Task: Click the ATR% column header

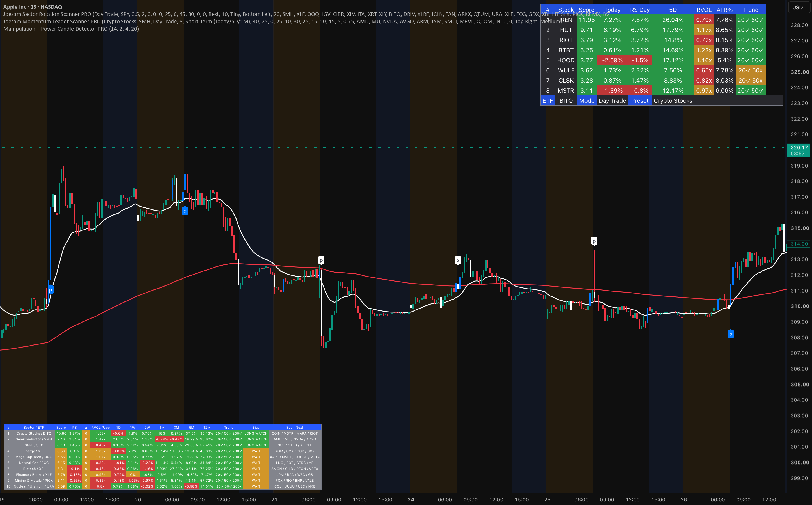Action: click(x=724, y=10)
